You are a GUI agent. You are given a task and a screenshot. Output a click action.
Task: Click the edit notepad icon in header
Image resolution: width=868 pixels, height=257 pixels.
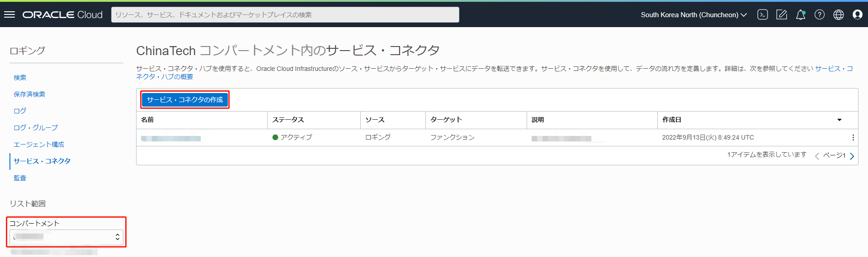click(782, 14)
